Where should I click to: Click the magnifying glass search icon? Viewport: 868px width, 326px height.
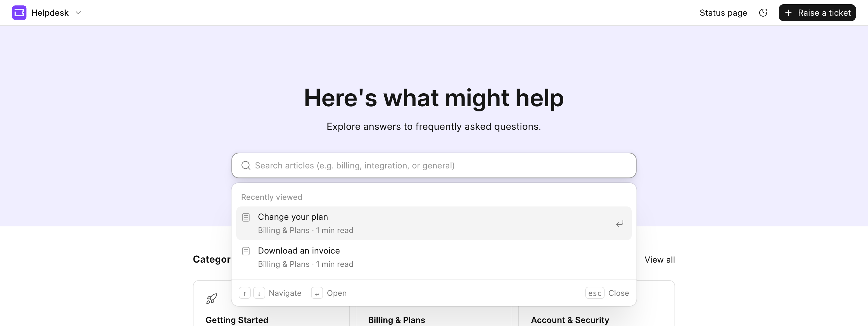tap(246, 165)
